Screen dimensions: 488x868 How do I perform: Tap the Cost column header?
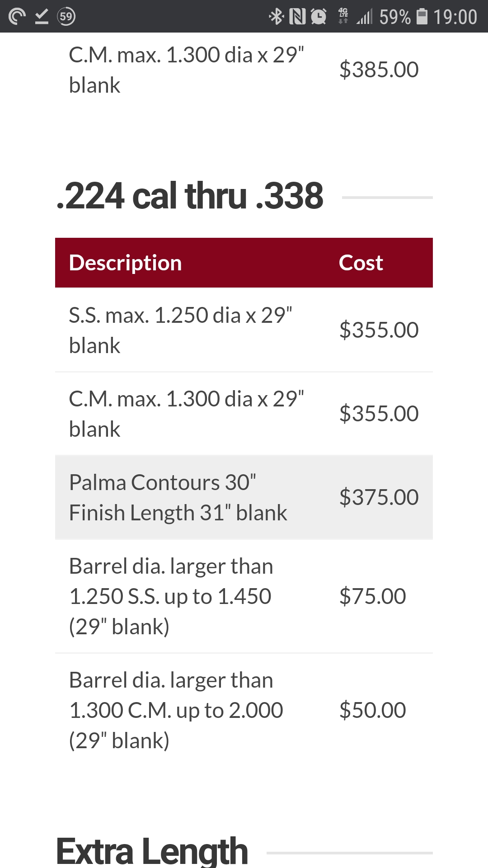361,263
